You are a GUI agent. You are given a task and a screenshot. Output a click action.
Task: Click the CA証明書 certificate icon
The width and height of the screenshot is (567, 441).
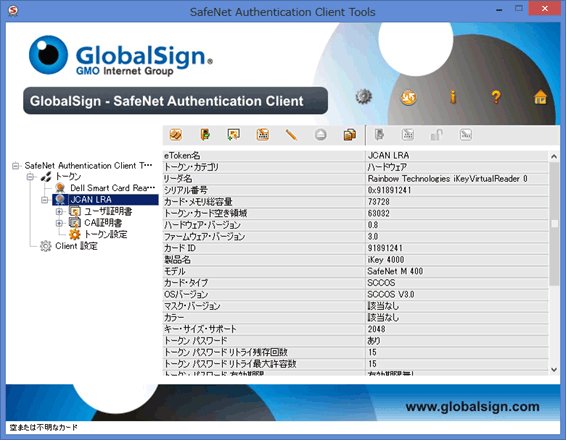coord(74,223)
